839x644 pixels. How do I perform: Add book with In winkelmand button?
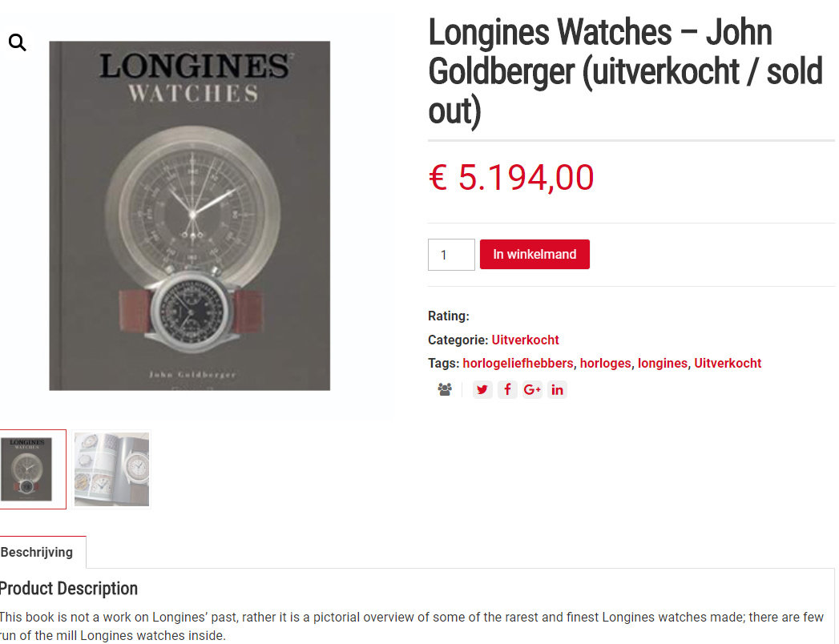534,254
